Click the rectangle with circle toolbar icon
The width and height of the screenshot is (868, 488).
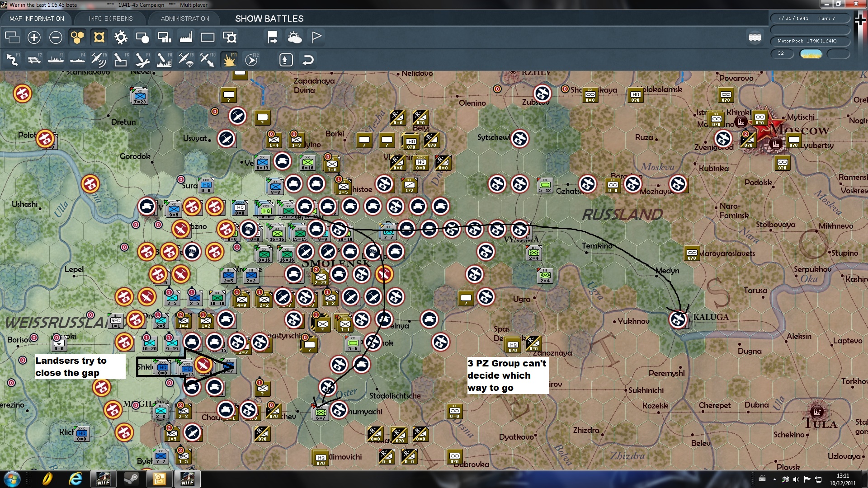142,37
